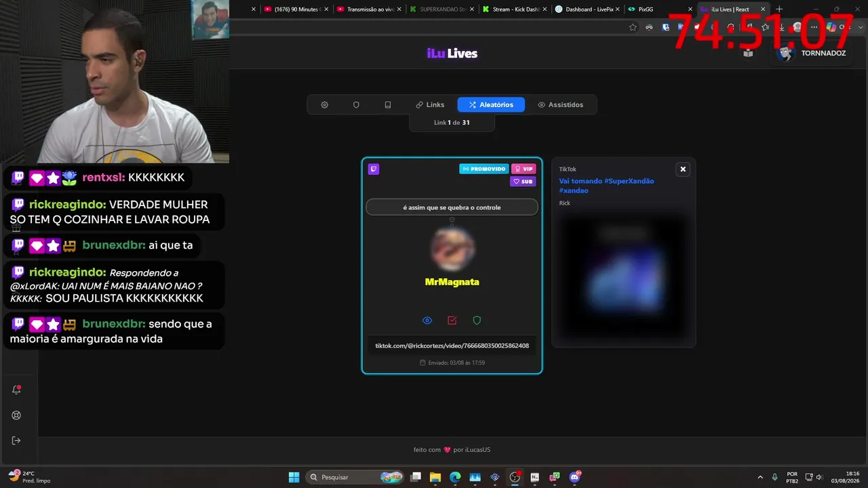Click the MrMagnata username
The width and height of the screenshot is (868, 488).
coord(452,282)
